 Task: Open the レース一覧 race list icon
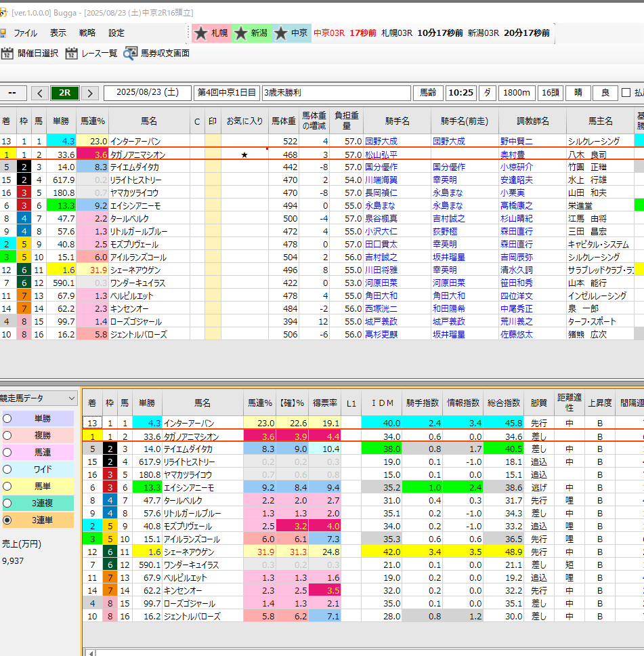tap(72, 54)
